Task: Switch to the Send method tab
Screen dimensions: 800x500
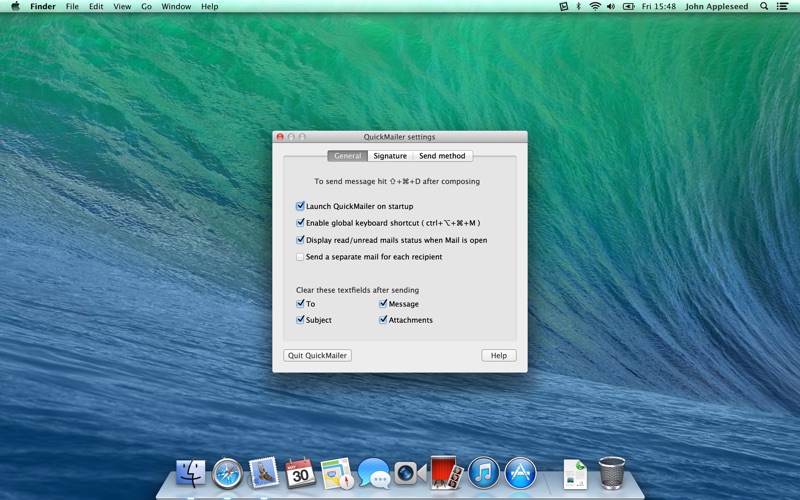Action: [441, 156]
